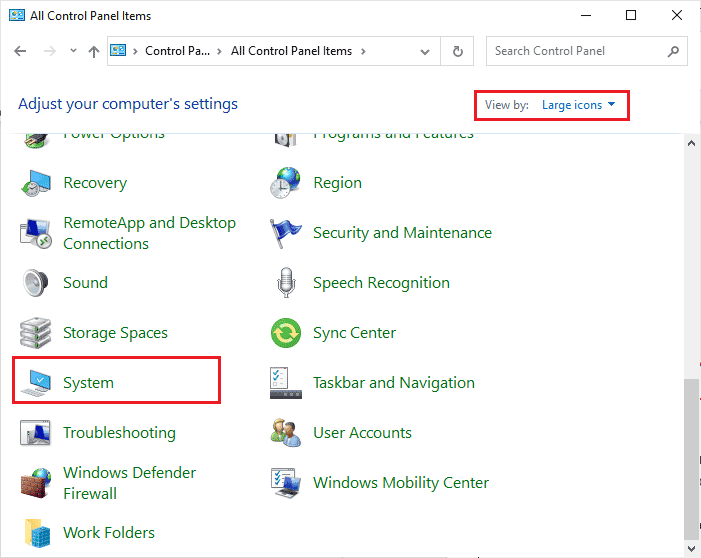This screenshot has height=558, width=701.
Task: Open the Work Folders icon
Action: point(38,533)
